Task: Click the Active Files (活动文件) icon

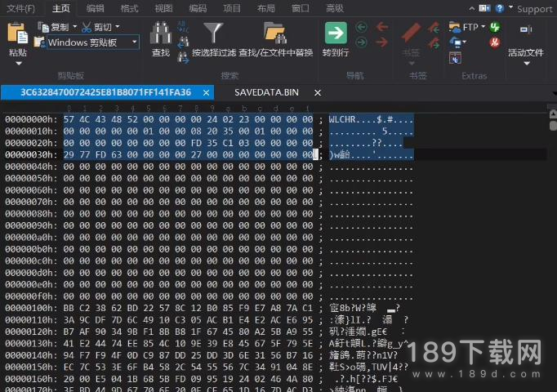Action: coord(525,33)
